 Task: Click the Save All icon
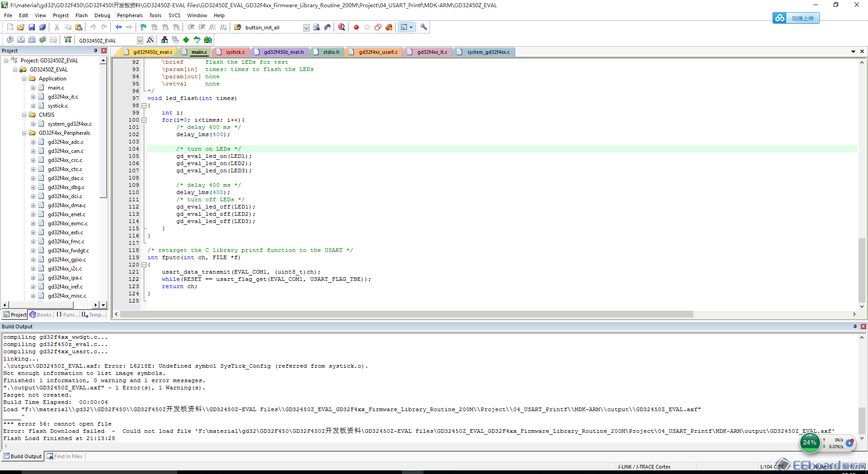42,27
